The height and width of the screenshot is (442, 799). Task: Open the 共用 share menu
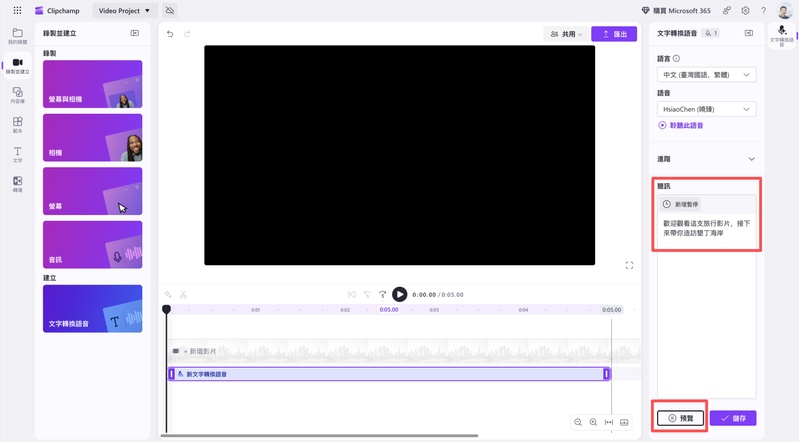click(564, 34)
